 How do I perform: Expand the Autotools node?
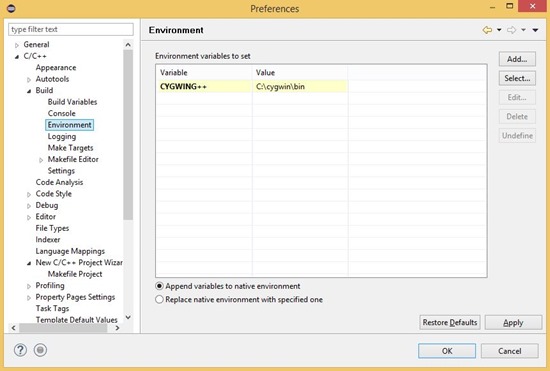(29, 80)
